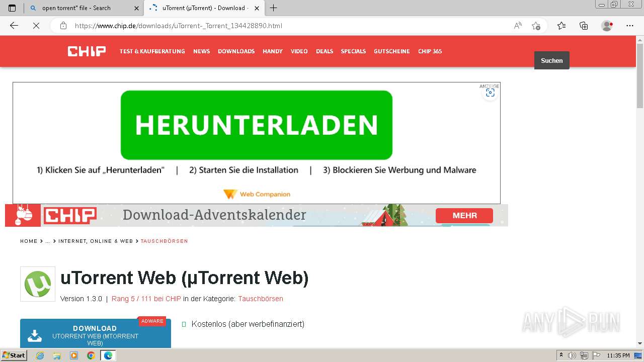Click the uTorrent logo thumbnail
Viewport: 644px width, 362px height.
38,284
